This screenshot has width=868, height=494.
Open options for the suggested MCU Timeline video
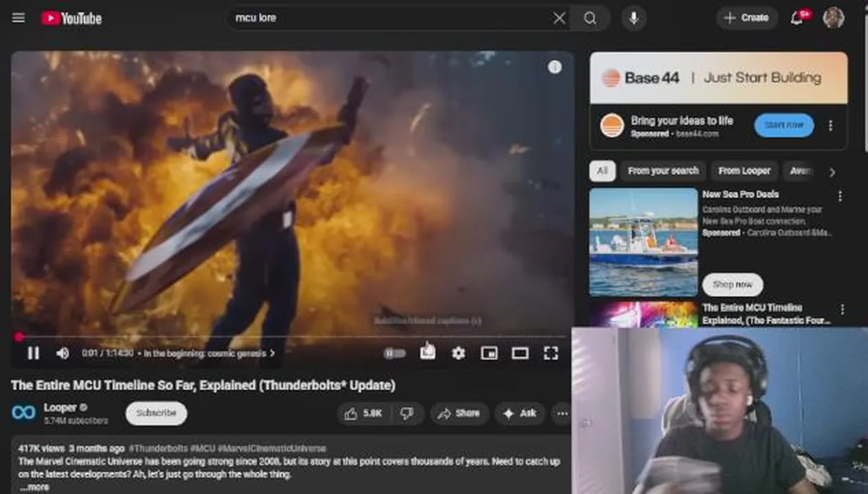843,310
